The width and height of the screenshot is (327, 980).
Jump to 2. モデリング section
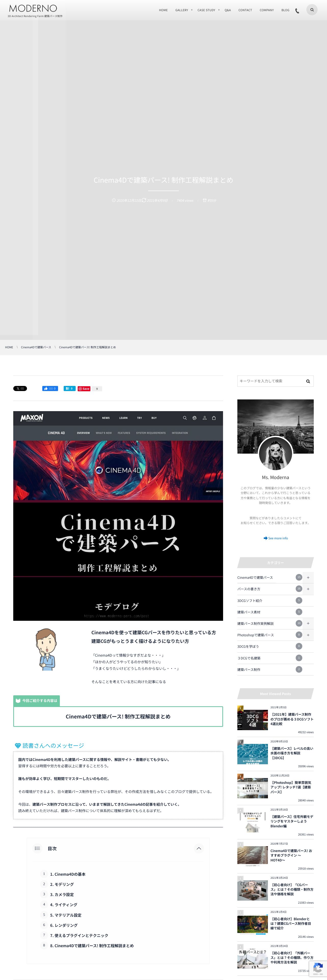(x=62, y=884)
